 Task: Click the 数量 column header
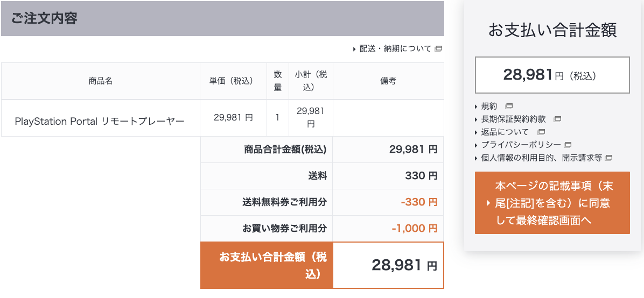tap(278, 81)
